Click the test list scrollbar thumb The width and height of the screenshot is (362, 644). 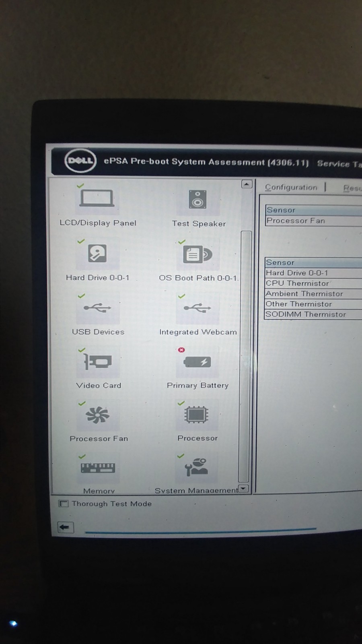[x=245, y=357]
